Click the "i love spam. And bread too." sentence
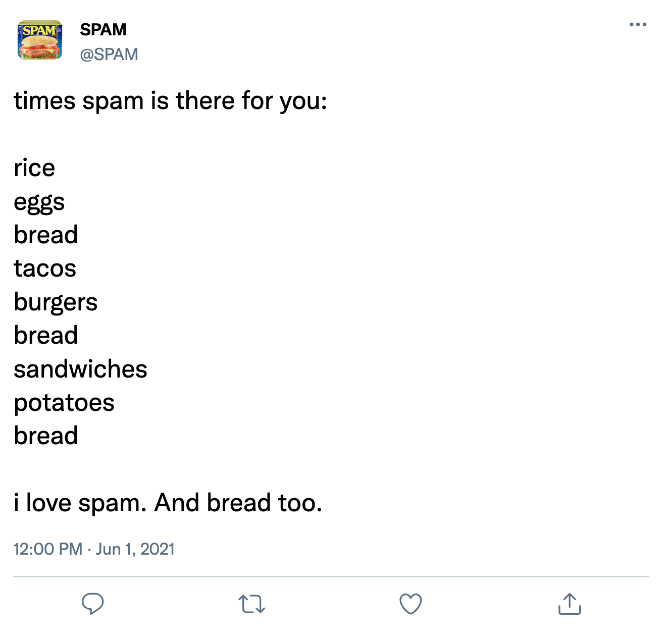This screenshot has width=663, height=644. (168, 503)
